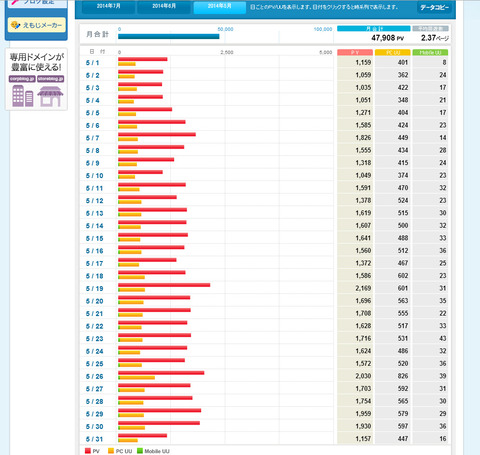Open date link 5 / 7

92,138
